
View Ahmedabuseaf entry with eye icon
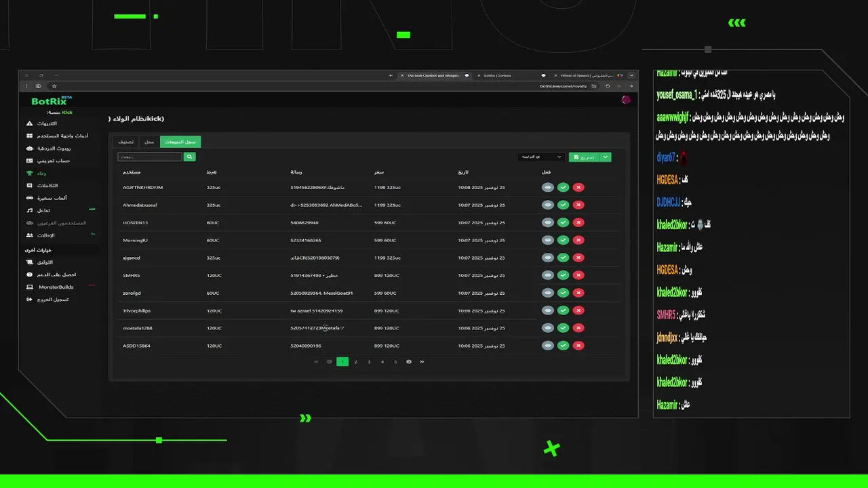(x=548, y=205)
